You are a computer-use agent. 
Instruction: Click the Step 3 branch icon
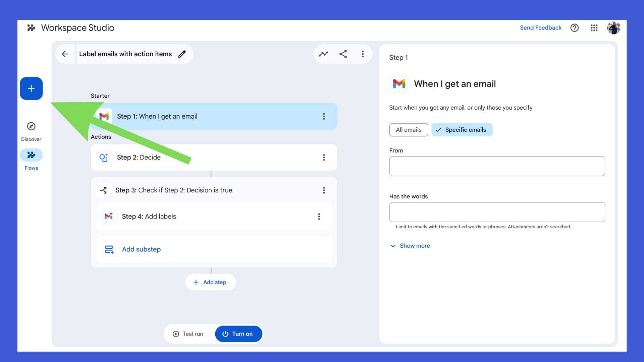tap(103, 190)
